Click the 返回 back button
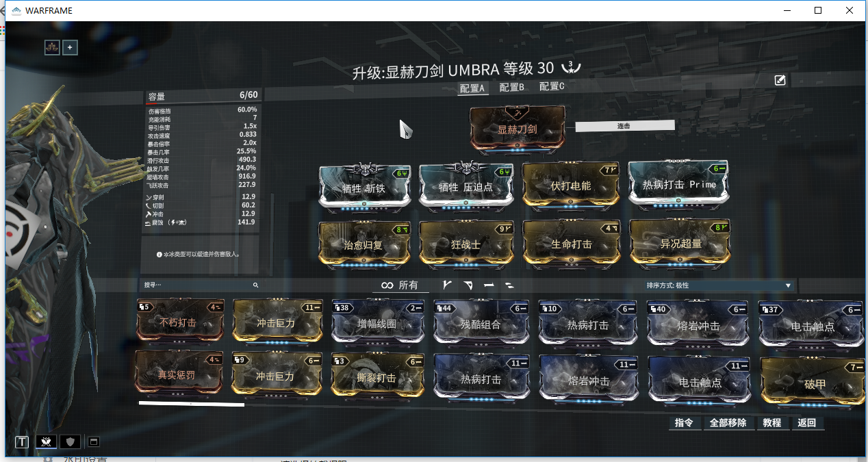868x462 pixels. pyautogui.click(x=807, y=423)
